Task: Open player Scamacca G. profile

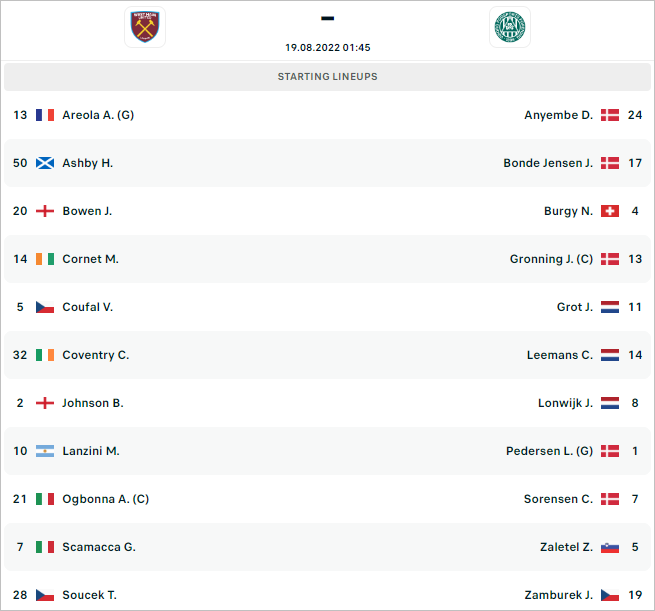Action: point(99,547)
